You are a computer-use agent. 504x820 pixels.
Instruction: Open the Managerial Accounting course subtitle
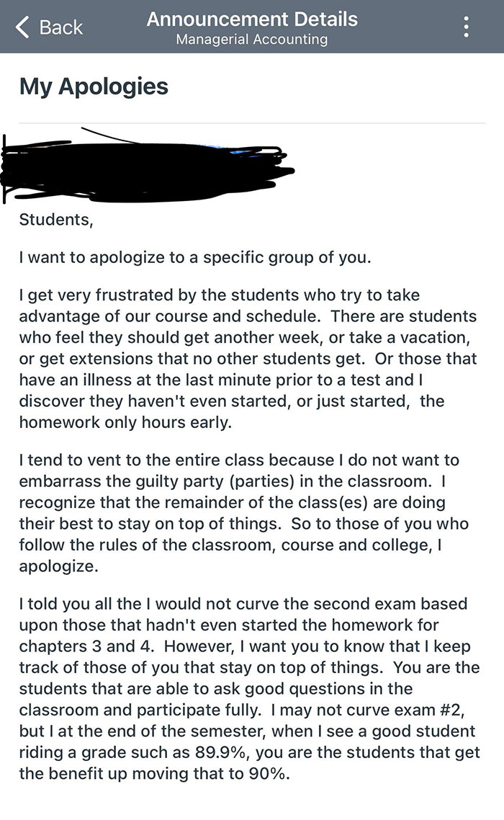click(x=252, y=40)
